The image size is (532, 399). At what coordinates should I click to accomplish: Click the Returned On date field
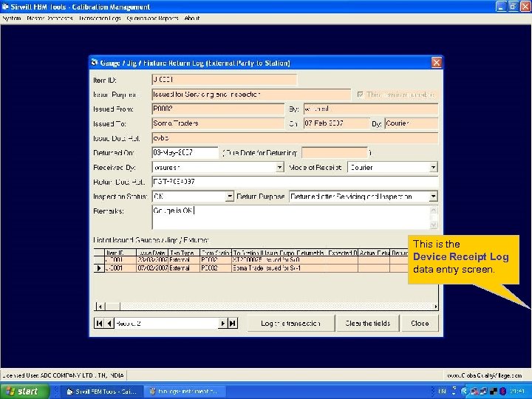pos(185,153)
